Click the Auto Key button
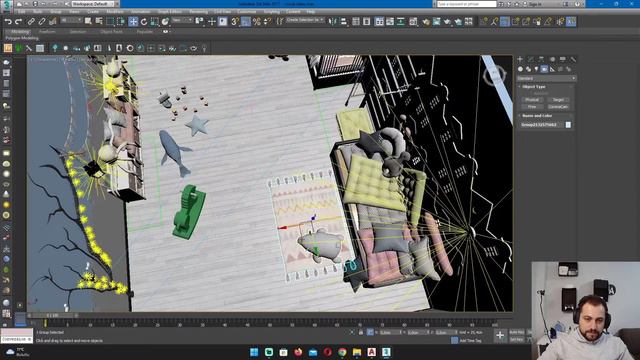 point(517,332)
